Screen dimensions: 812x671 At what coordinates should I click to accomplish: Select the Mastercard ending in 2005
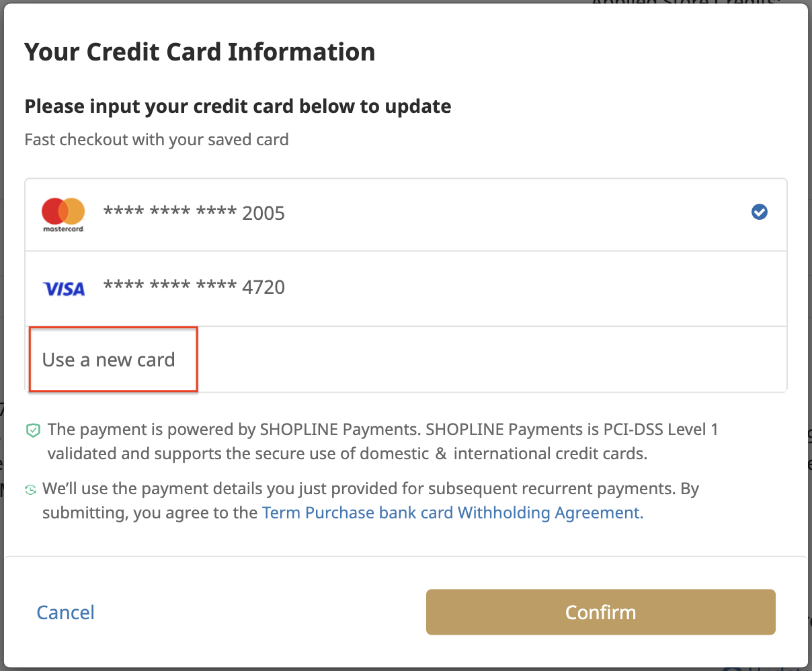pos(406,214)
